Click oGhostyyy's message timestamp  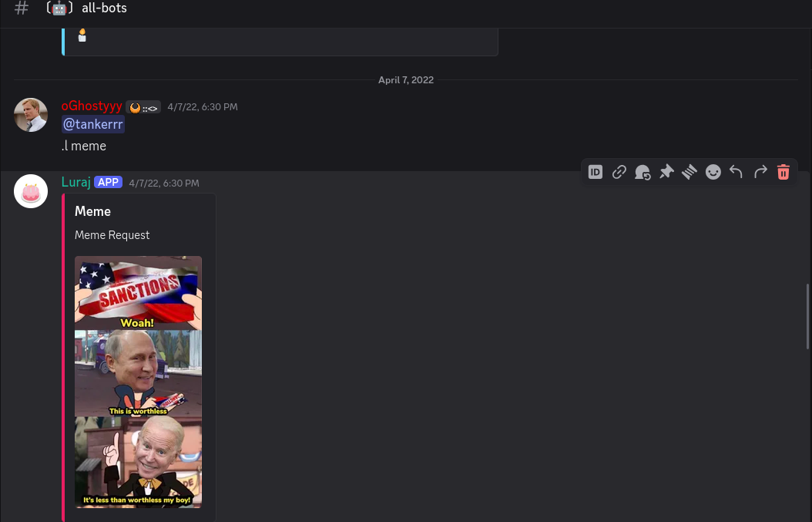(x=203, y=106)
